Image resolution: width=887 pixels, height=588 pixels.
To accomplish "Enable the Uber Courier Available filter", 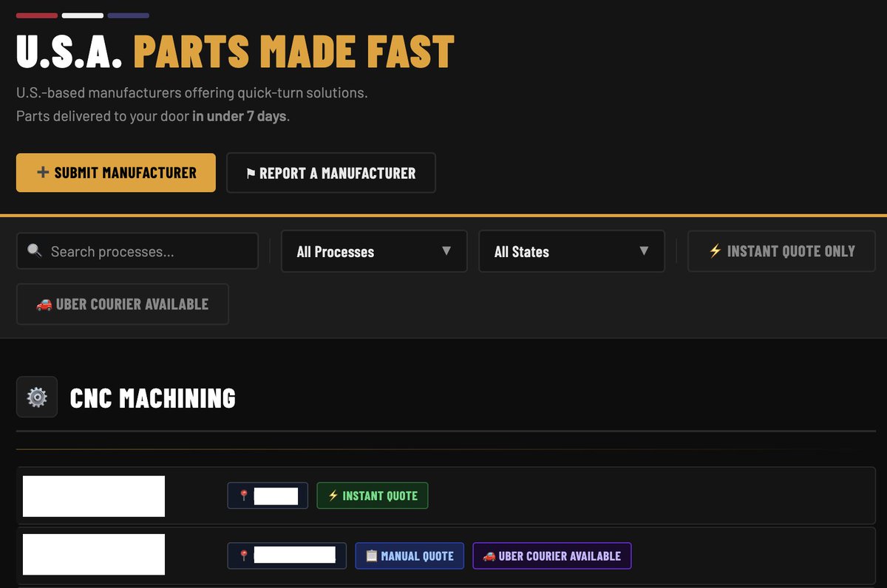I will (123, 304).
